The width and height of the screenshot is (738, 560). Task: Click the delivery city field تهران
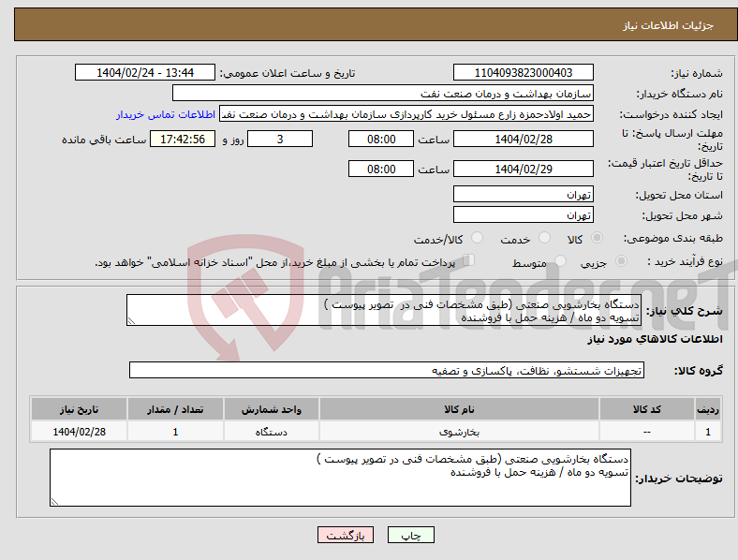pos(524,214)
